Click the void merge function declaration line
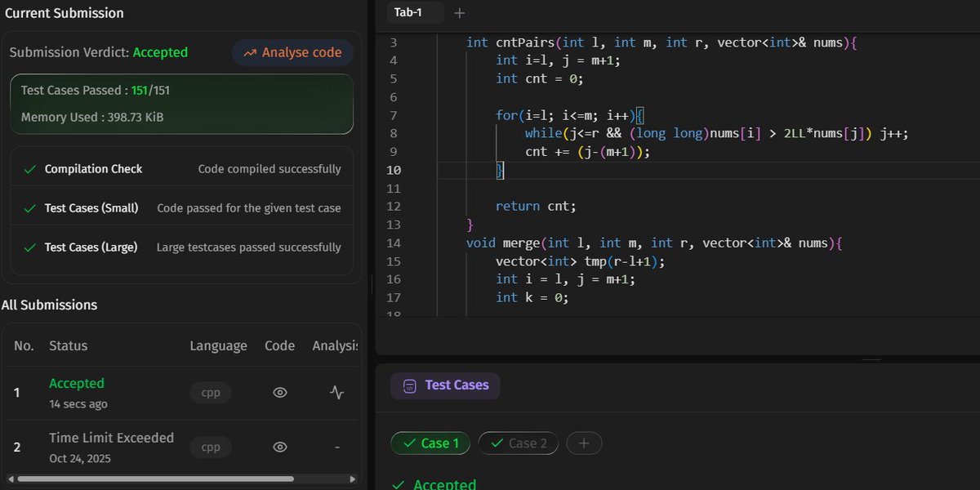This screenshot has height=490, width=980. (654, 243)
